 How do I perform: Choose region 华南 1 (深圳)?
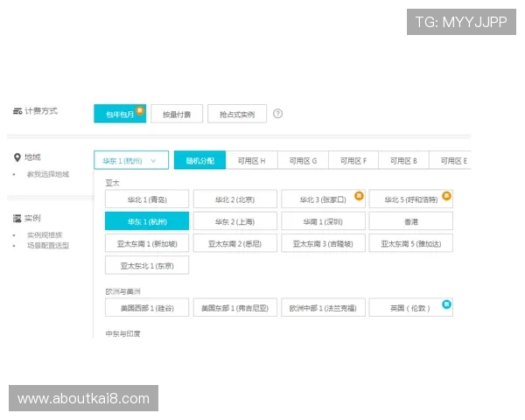(x=323, y=221)
